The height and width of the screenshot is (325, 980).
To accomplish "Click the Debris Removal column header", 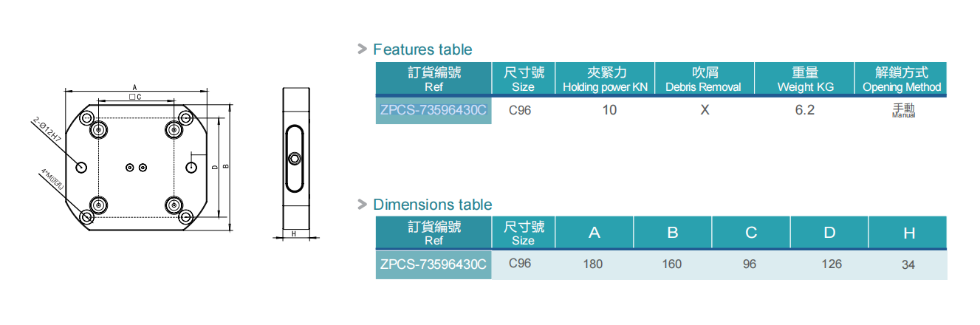I will coord(704,79).
